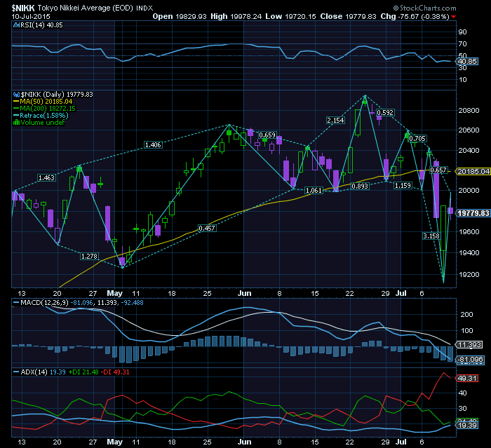Click the MACD(12,26,9) indicator label
Image resolution: width=491 pixels, height=448 pixels.
(44, 303)
